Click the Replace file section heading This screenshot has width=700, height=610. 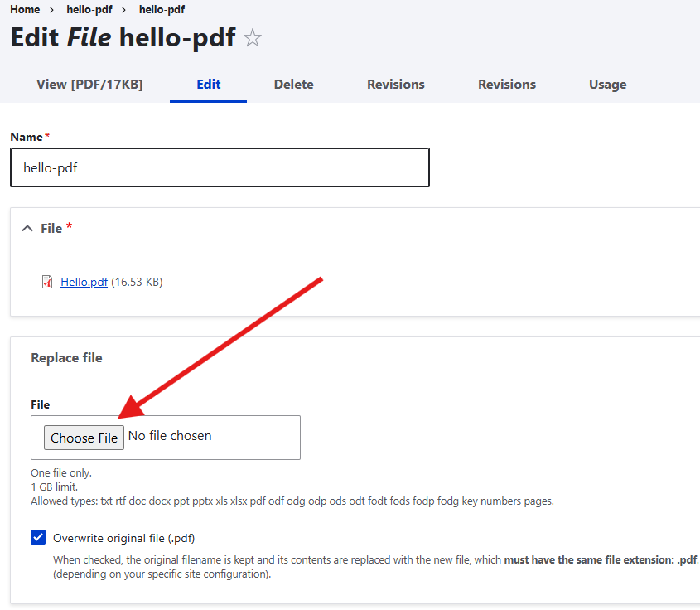(66, 357)
